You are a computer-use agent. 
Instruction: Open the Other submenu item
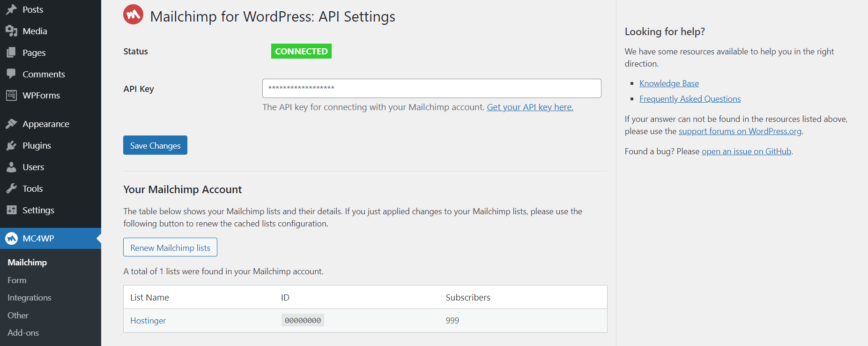coord(18,316)
